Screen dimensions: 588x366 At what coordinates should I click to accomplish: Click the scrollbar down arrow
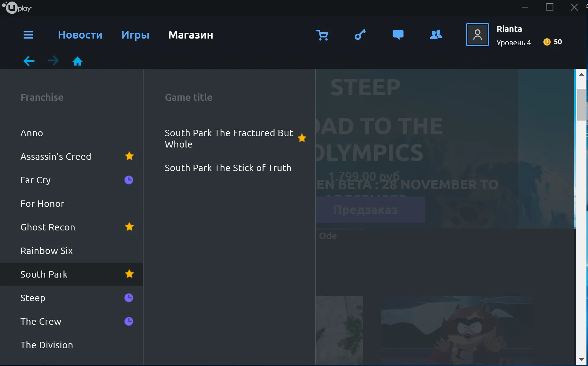click(581, 360)
